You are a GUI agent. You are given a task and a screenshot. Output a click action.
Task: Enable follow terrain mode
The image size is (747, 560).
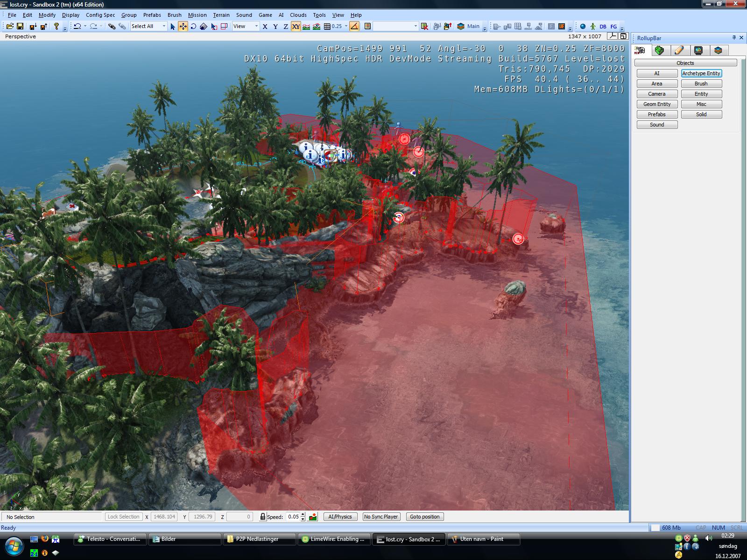(306, 26)
